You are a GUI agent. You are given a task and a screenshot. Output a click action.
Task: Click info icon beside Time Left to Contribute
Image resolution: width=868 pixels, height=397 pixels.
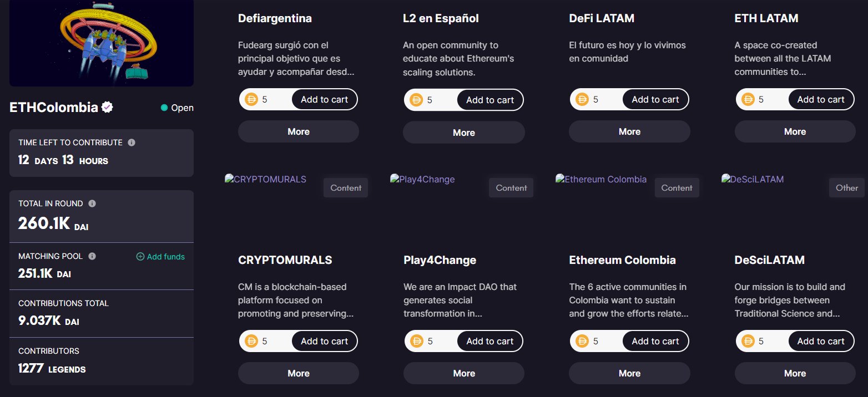point(132,142)
